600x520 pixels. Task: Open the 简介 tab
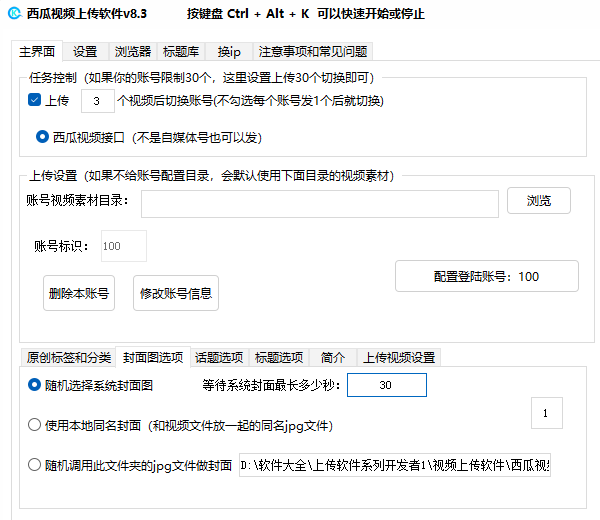pyautogui.click(x=333, y=357)
